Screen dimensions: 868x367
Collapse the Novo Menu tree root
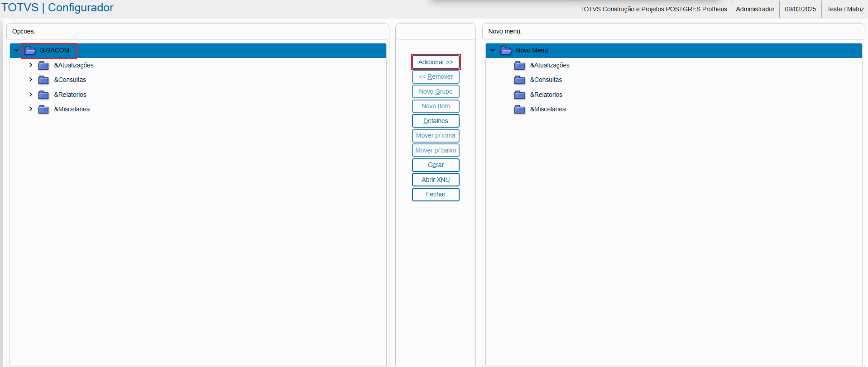point(493,50)
